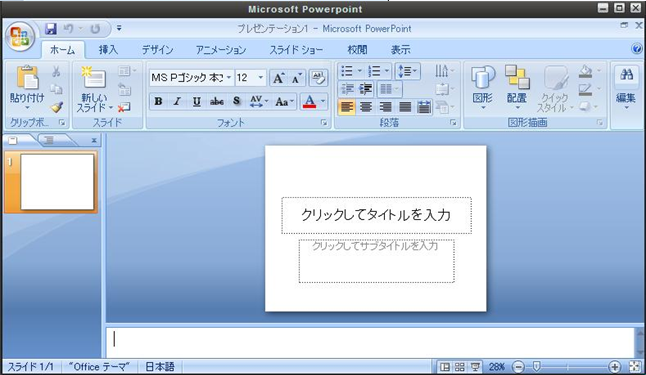The height and width of the screenshot is (375, 646).
Task: Click the notes pane text area
Action: pos(370,342)
